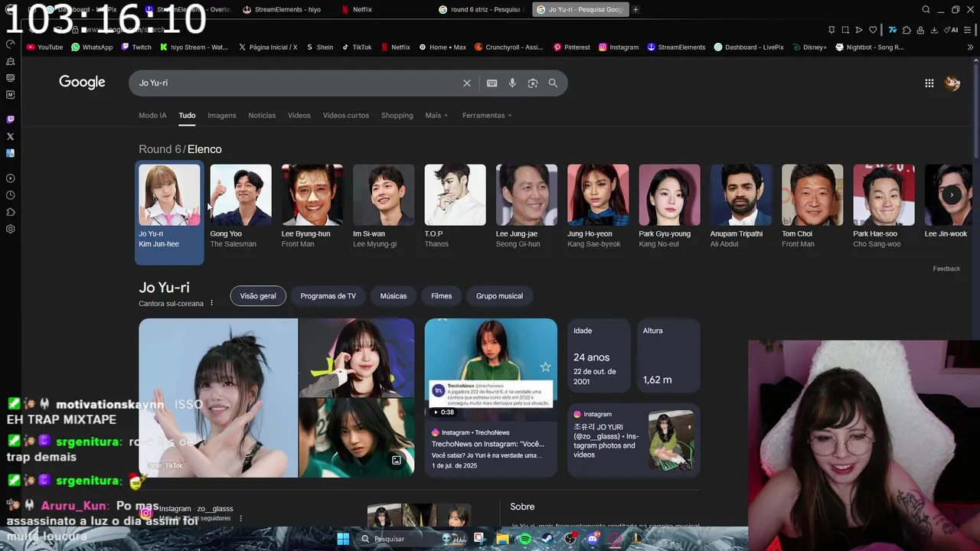Expand hidden bookmarks with double chevron
The height and width of the screenshot is (551, 980).
tap(971, 47)
